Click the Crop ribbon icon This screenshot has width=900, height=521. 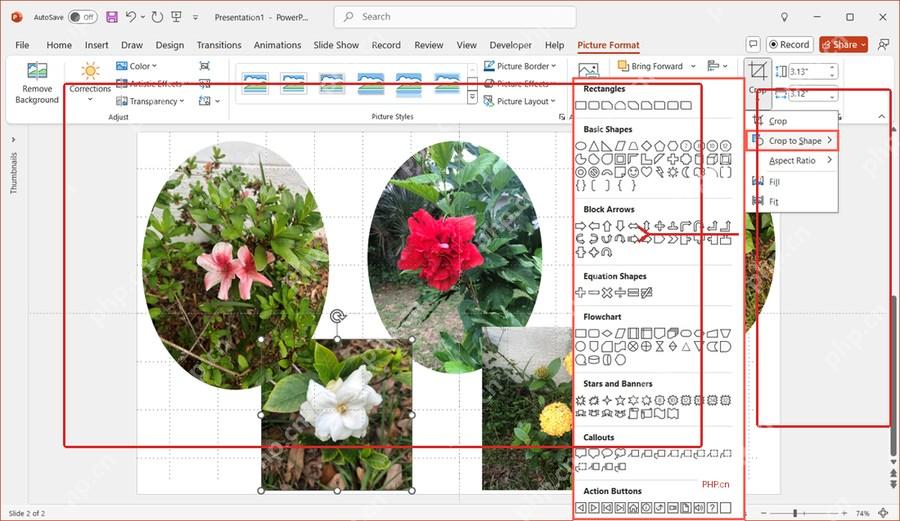point(758,72)
